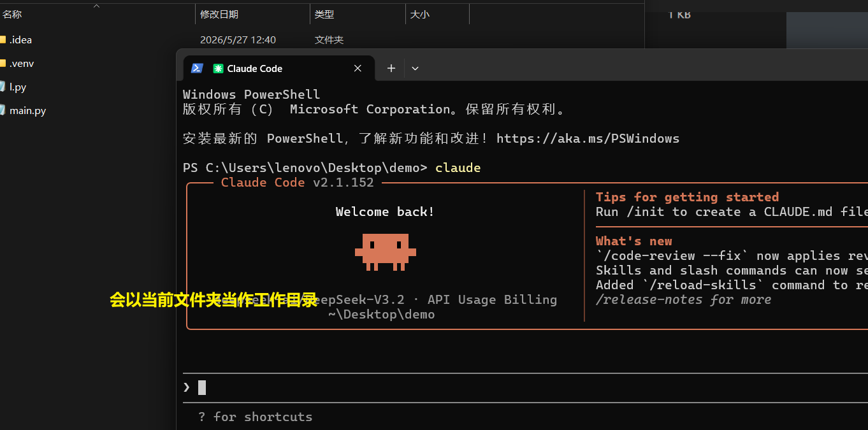Screen dimensions: 868x430
Task: Click the 'Skills and slash commands' line
Action: 732,270
